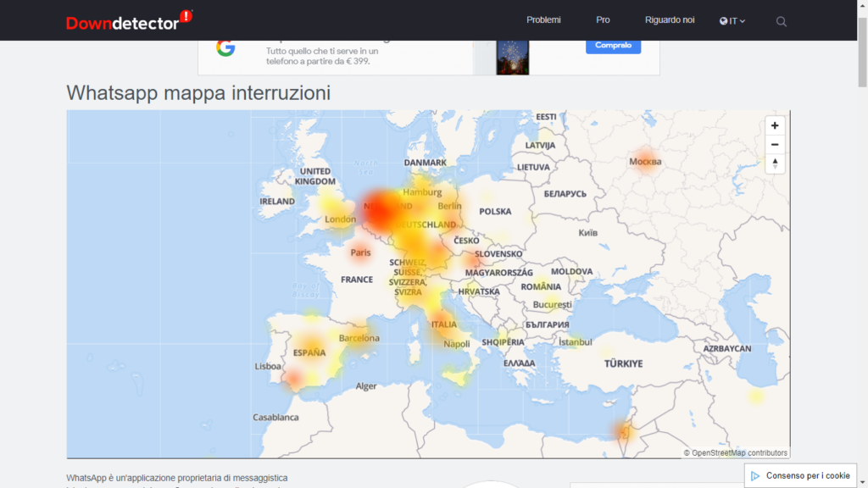Open the search magnifier icon

point(781,21)
